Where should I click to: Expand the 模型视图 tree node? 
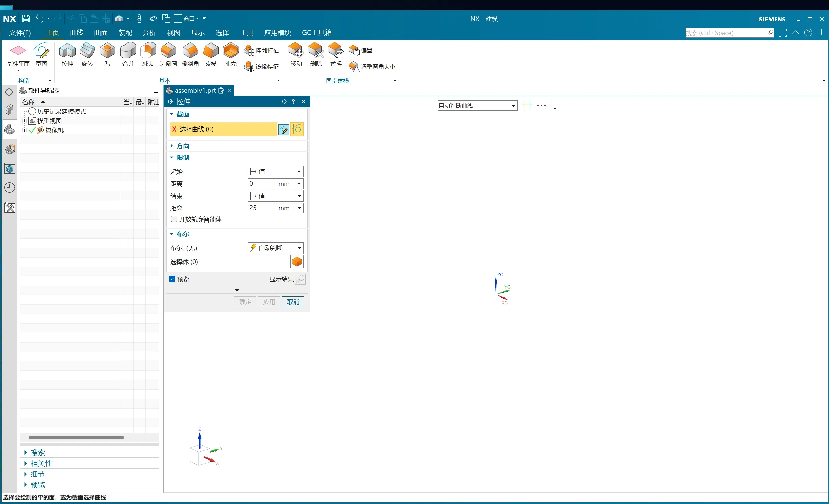(x=24, y=121)
